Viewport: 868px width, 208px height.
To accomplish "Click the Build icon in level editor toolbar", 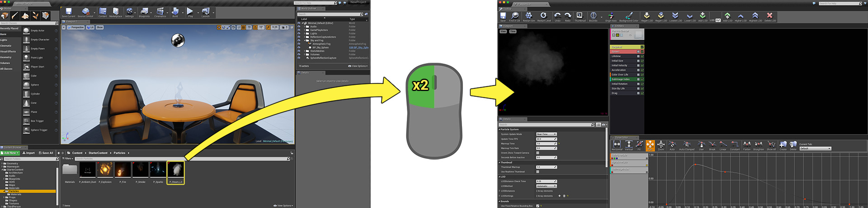I will 175,13.
